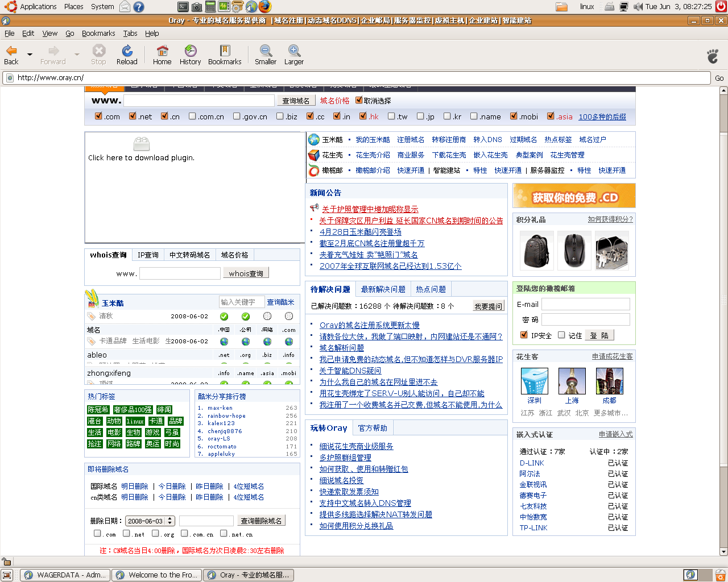Viewport: 728px width, 582px height.
Task: Check the .biz domain checkbox
Action: 280,116
